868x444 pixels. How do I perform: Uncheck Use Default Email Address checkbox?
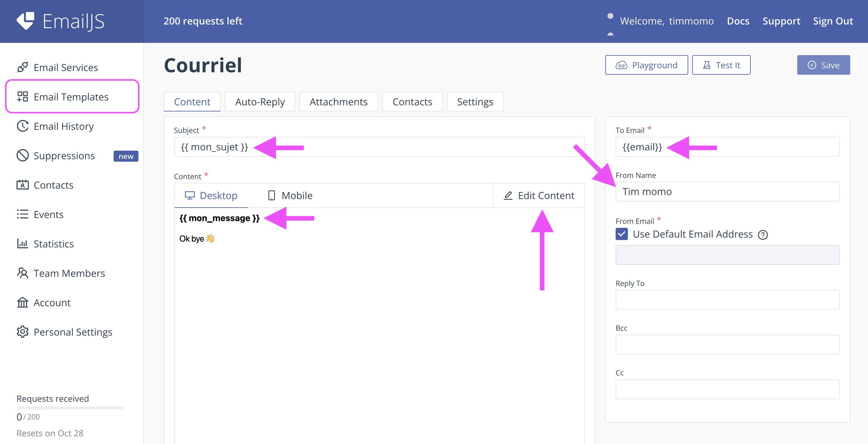[x=622, y=234]
